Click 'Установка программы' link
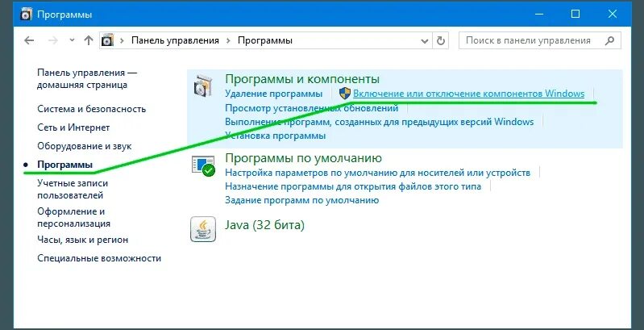Image resolution: width=644 pixels, height=330 pixels. pyautogui.click(x=275, y=136)
